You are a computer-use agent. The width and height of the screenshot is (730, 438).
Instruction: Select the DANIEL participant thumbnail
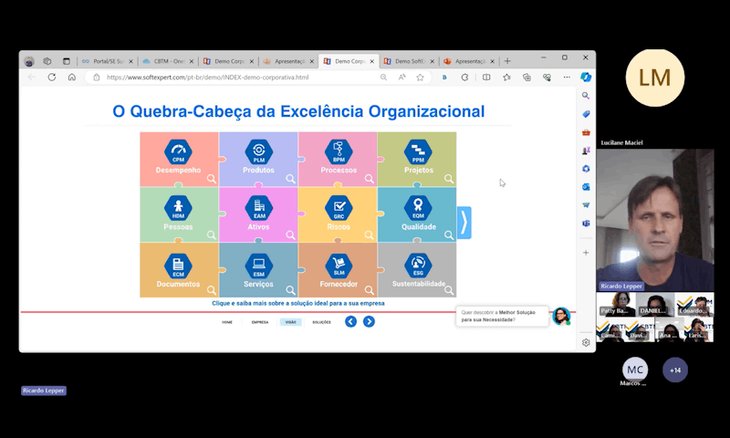(655, 304)
